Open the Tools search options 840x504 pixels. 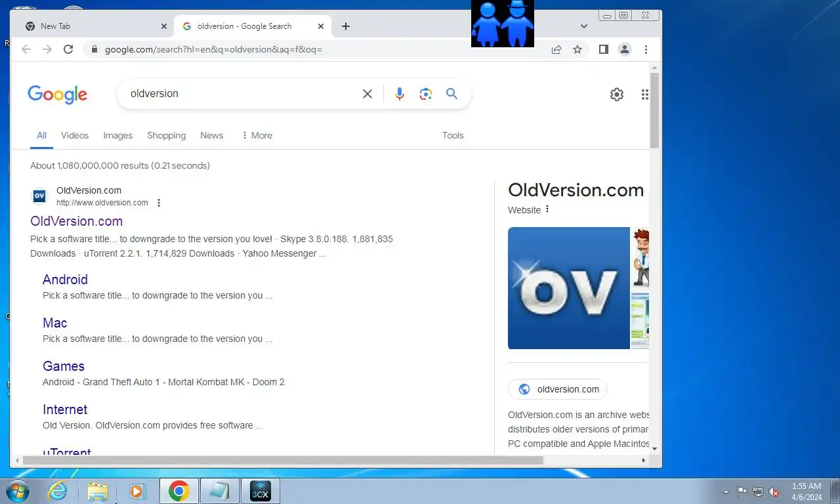coord(453,135)
